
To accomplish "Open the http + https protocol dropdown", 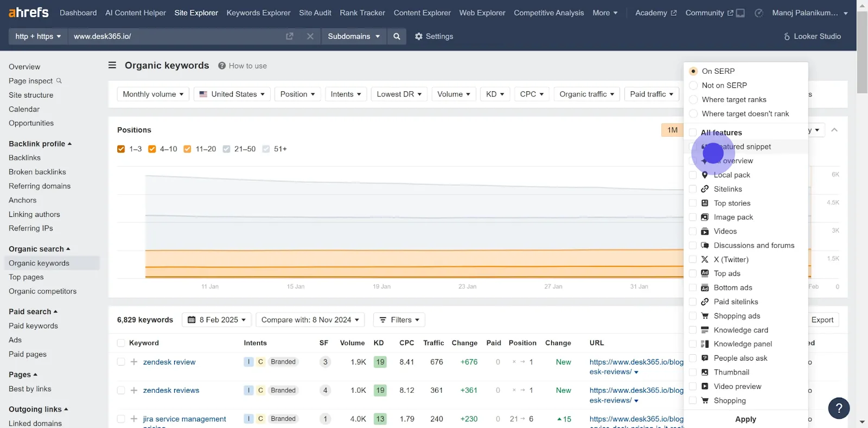I will coord(38,36).
